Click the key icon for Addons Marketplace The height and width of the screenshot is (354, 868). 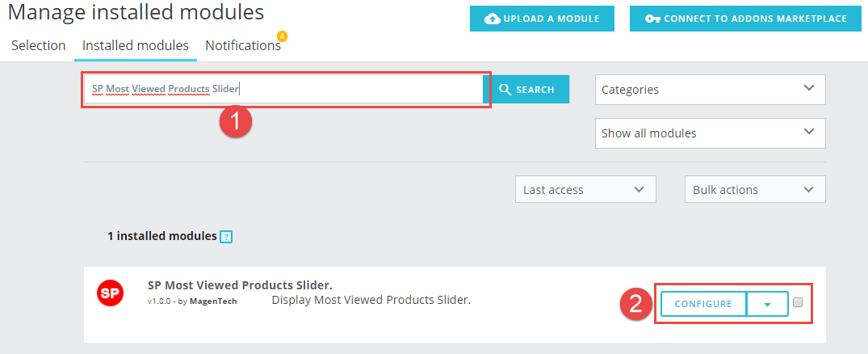tap(652, 19)
